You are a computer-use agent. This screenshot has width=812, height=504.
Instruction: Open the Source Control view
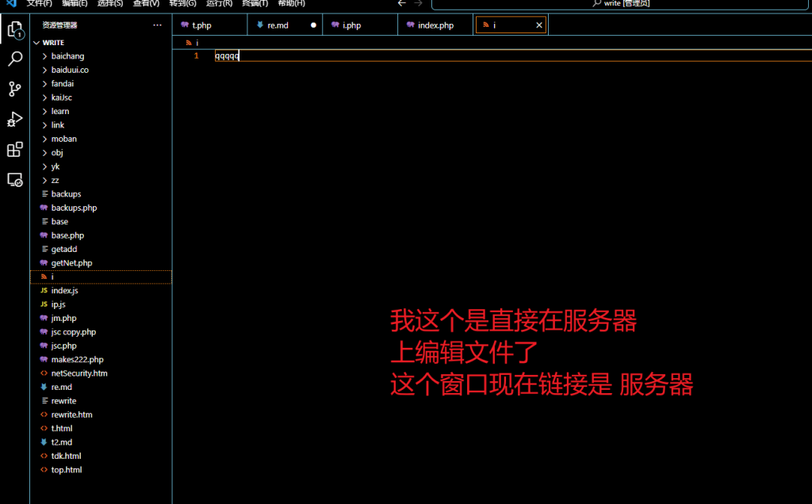pos(14,89)
